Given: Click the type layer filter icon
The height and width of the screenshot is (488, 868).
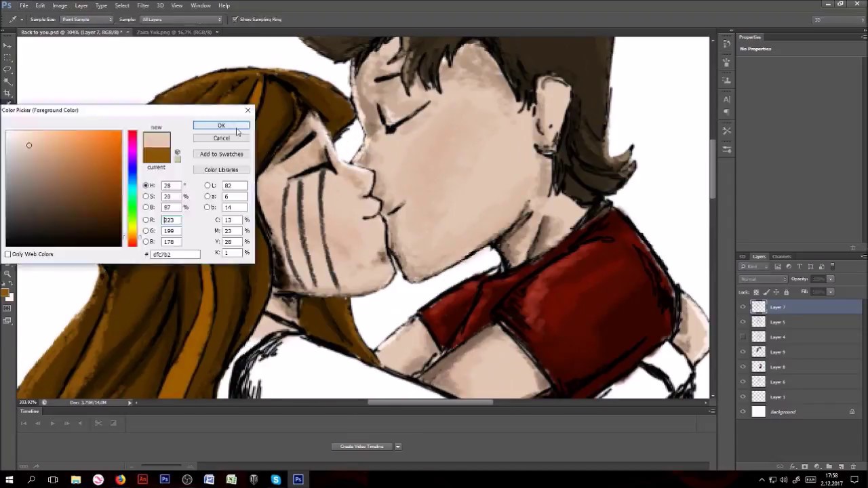Looking at the screenshot, I should pos(800,266).
